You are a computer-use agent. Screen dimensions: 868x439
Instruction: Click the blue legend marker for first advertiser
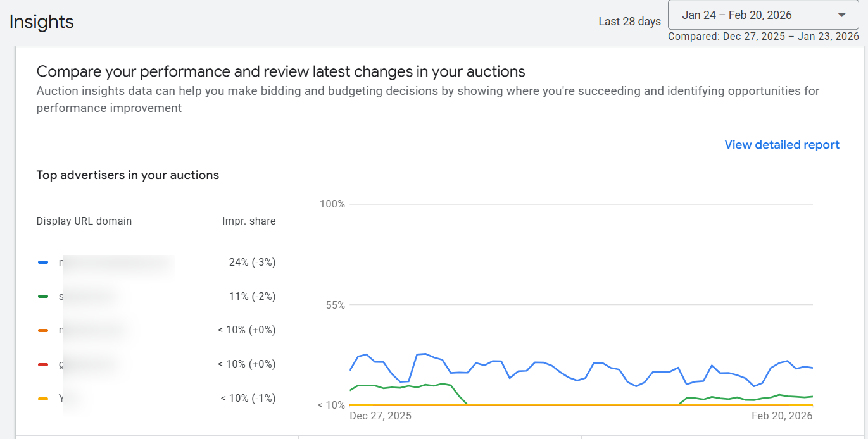pyautogui.click(x=43, y=262)
